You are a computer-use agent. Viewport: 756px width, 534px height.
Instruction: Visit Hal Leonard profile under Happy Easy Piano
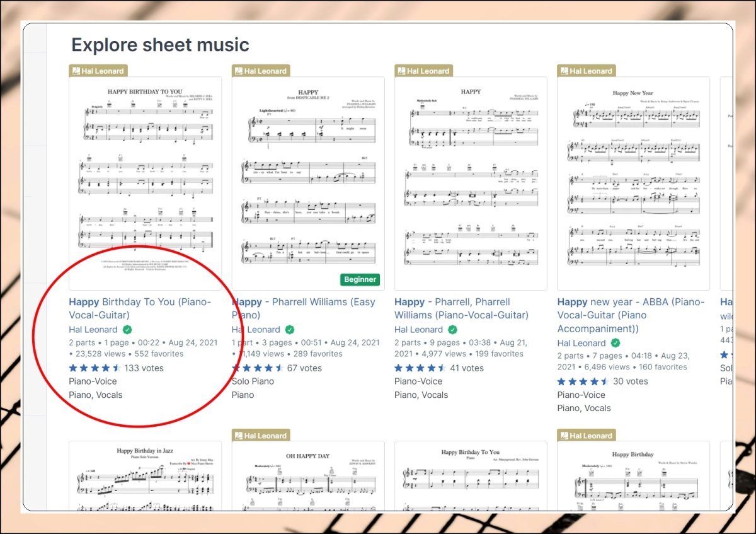[x=256, y=330]
